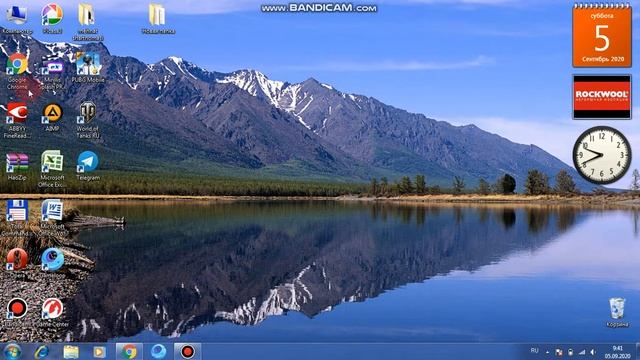Select the Microsoft Office Word shortcut
The image size is (640, 360).
point(52,218)
